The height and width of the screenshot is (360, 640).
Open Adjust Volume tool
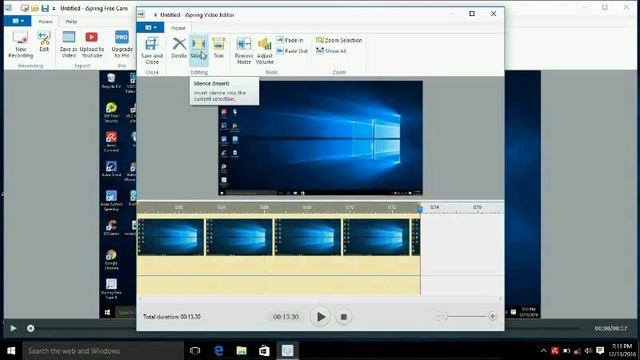click(x=264, y=50)
